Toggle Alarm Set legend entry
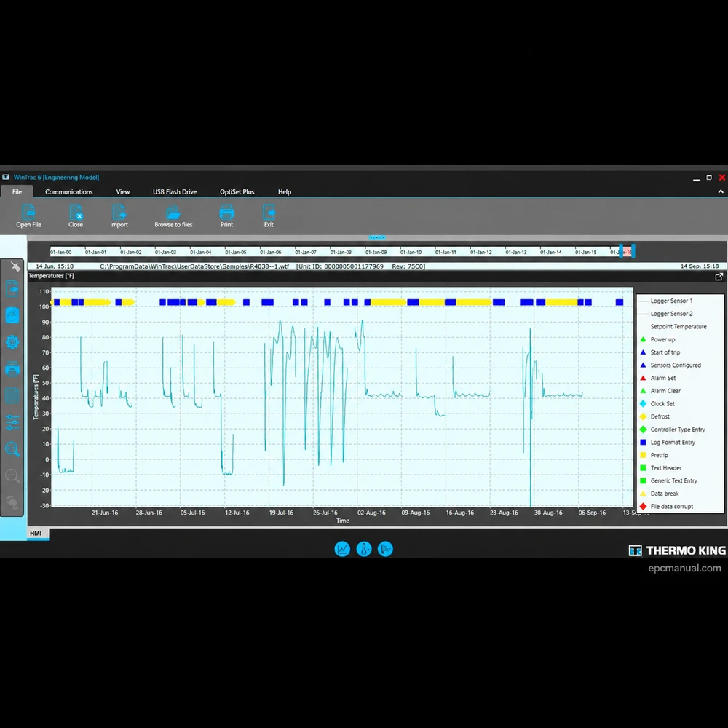 pos(657,378)
